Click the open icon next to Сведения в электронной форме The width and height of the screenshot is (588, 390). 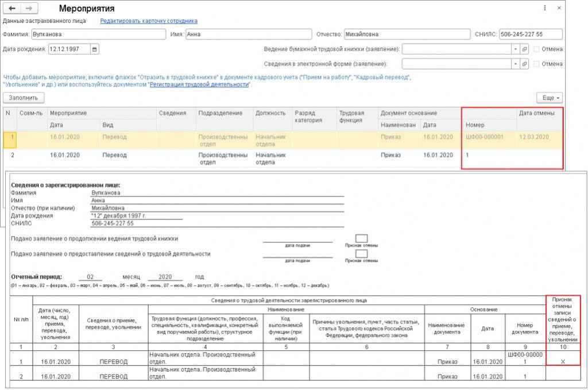[524, 64]
